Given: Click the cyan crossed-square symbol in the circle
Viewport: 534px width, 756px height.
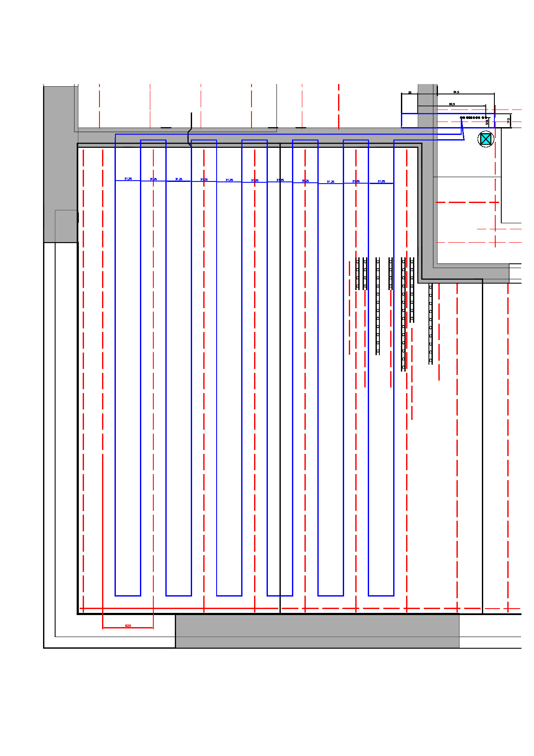Looking at the screenshot, I should click(x=486, y=139).
